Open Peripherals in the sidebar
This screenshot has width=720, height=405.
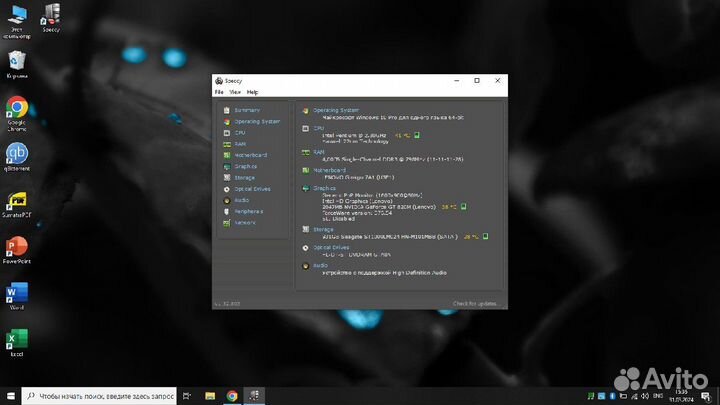pyautogui.click(x=248, y=212)
